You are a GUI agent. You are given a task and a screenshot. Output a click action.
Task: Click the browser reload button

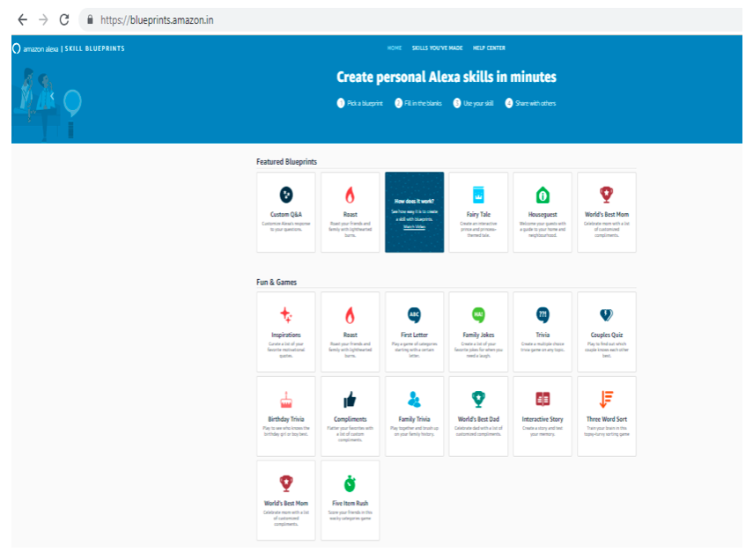pos(64,19)
